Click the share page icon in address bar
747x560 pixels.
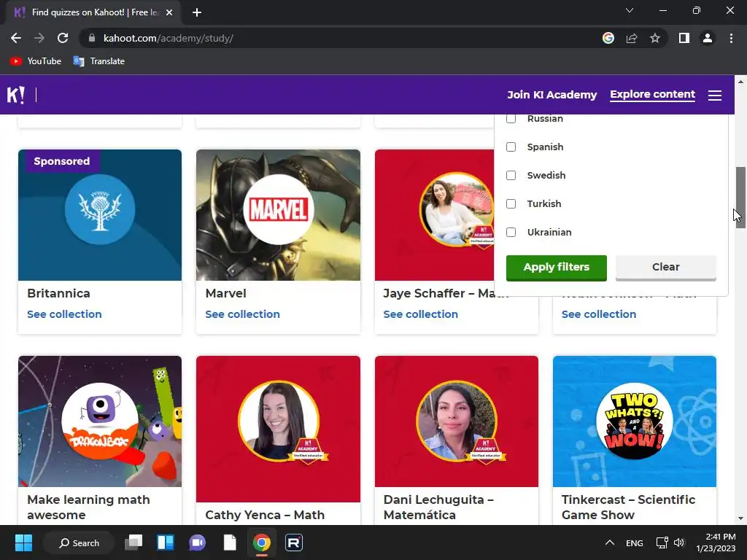click(x=632, y=38)
